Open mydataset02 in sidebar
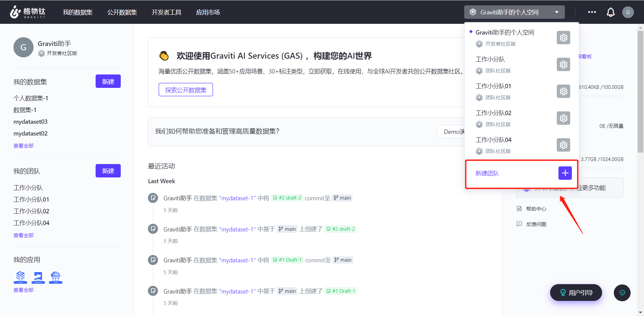 [x=31, y=134]
